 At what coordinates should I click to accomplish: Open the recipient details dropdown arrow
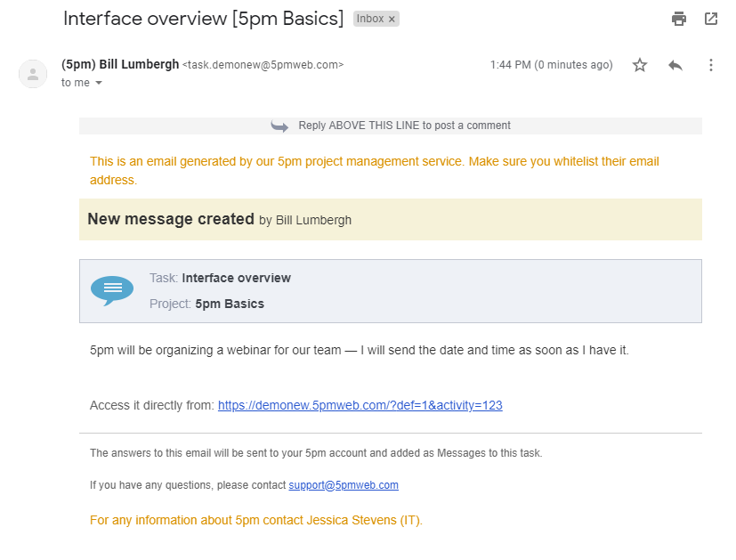[99, 83]
